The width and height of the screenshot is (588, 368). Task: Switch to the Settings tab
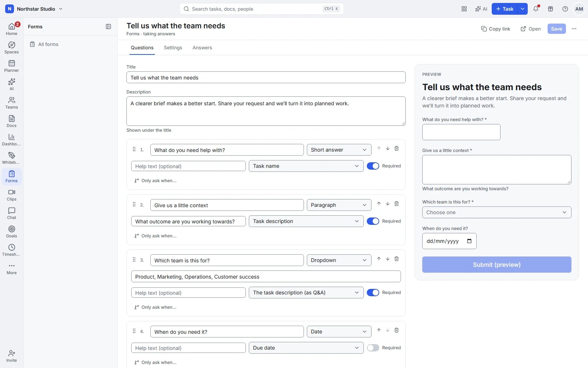pyautogui.click(x=173, y=47)
